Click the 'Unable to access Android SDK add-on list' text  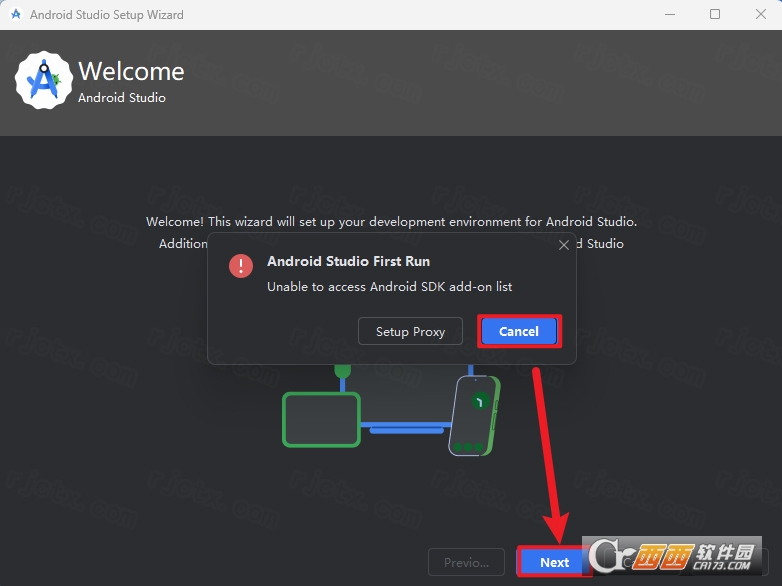coord(390,287)
